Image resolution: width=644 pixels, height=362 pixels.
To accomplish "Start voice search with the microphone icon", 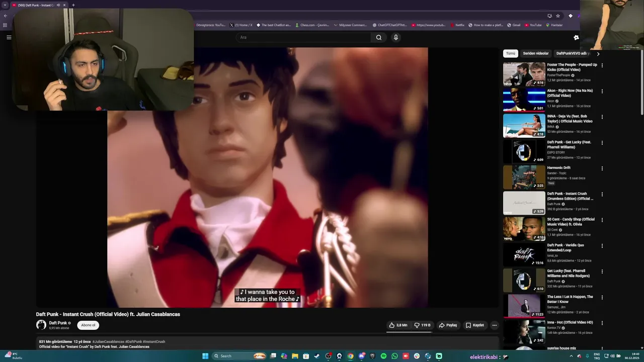I will coord(396,37).
